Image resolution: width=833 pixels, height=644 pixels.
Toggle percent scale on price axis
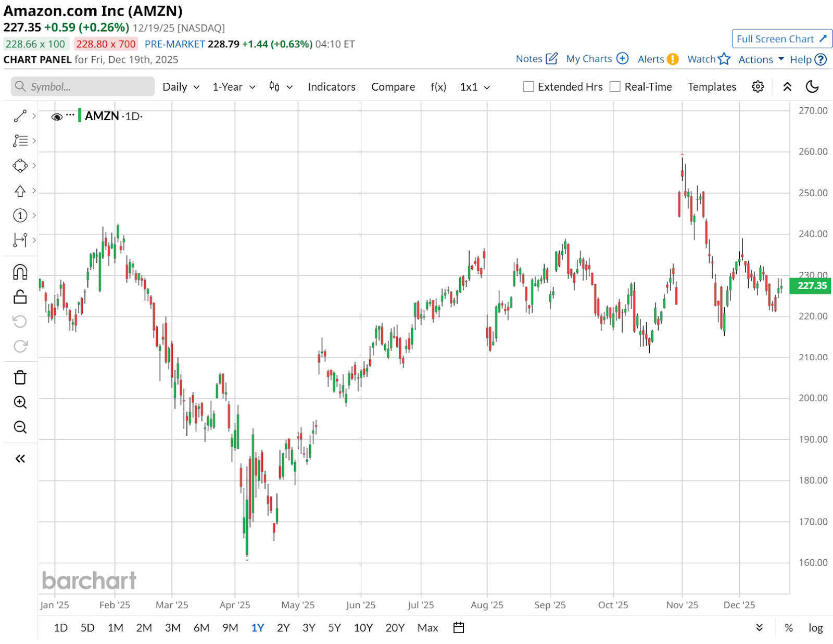(789, 628)
